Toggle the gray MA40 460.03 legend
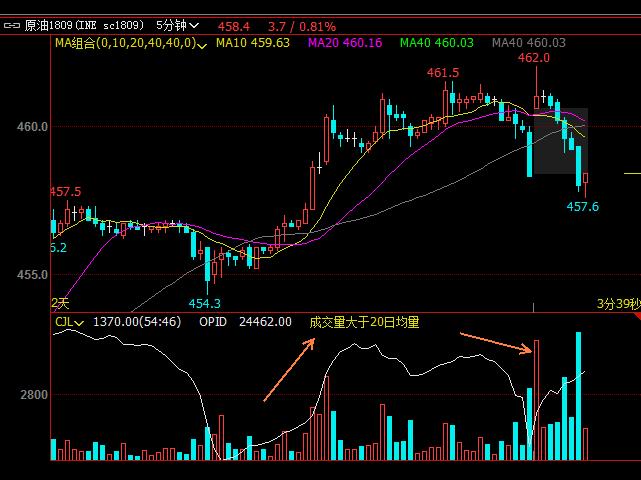 point(529,43)
